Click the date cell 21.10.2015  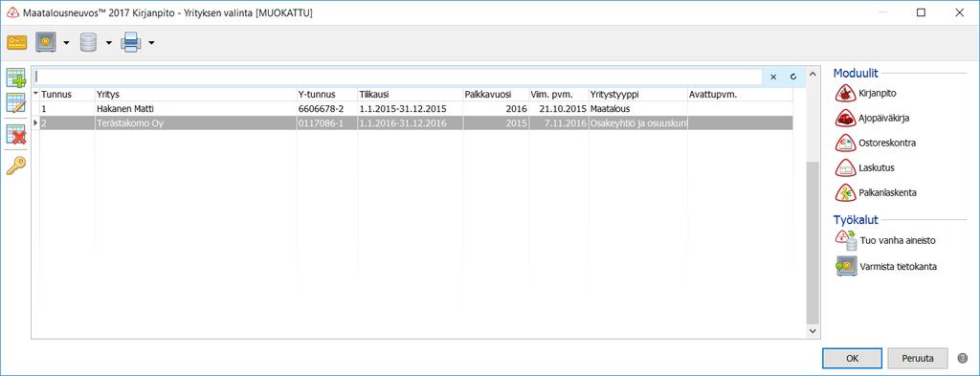pyautogui.click(x=559, y=109)
